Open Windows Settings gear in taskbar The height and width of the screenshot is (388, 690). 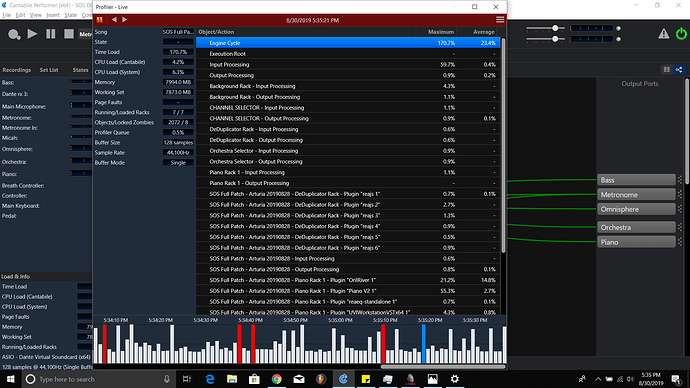[455, 379]
